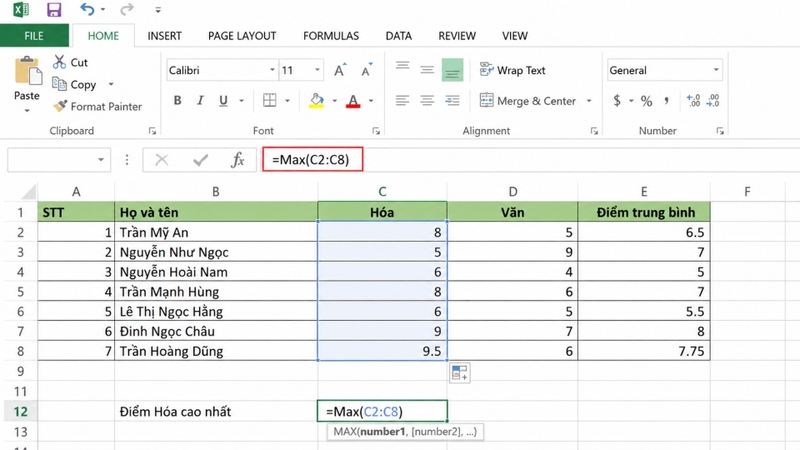This screenshot has height=450, width=800.
Task: Open the Copy dropdown arrow
Action: coord(111,84)
